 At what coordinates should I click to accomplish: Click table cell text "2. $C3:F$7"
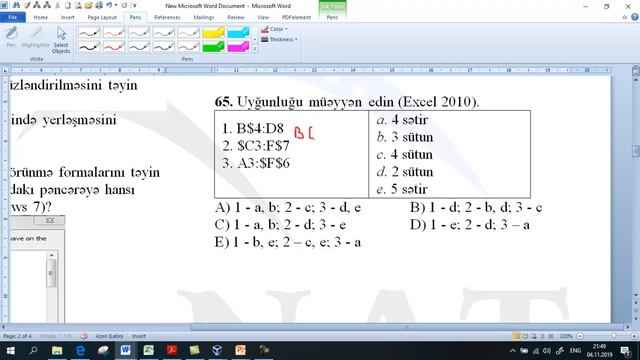[x=256, y=146]
